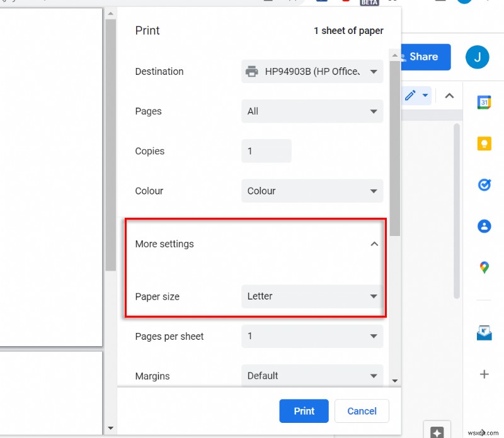Open the Pages per sheet dropdown
Image resolution: width=504 pixels, height=438 pixels.
click(x=312, y=337)
